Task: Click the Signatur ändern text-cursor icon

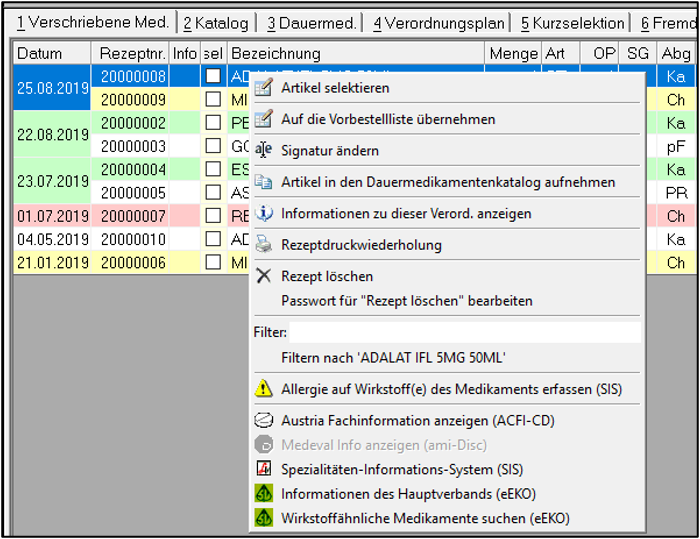Action: 263,150
